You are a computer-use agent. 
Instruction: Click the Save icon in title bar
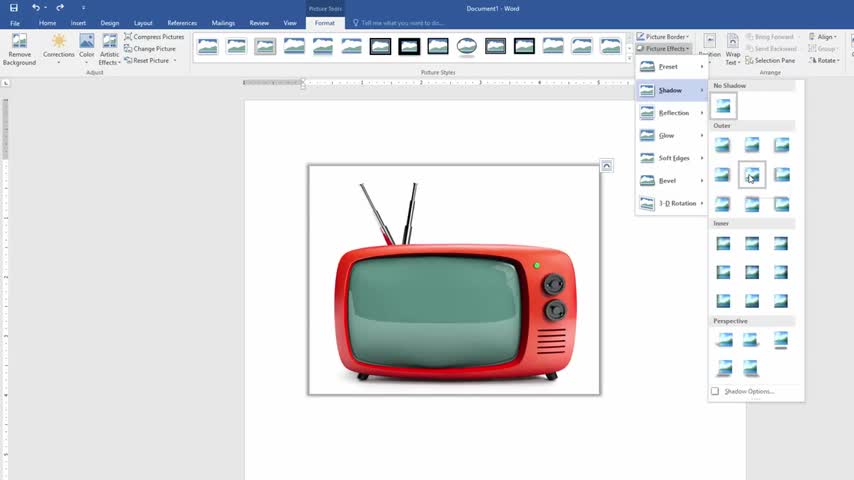(14, 8)
